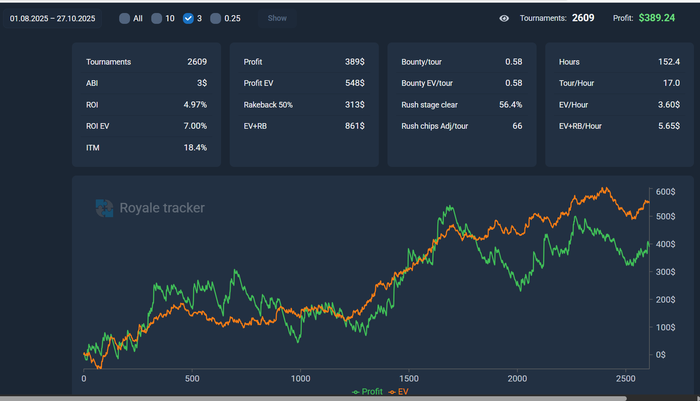Check the All buy-in filter
Screen dimensions: 700x401
tap(125, 18)
